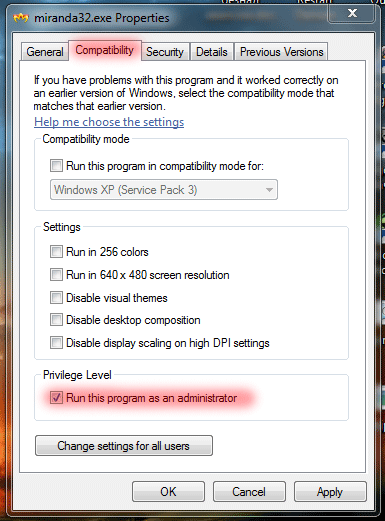Tick Run in 640 x 480 screen resolution
The image size is (385, 521).
click(x=56, y=275)
